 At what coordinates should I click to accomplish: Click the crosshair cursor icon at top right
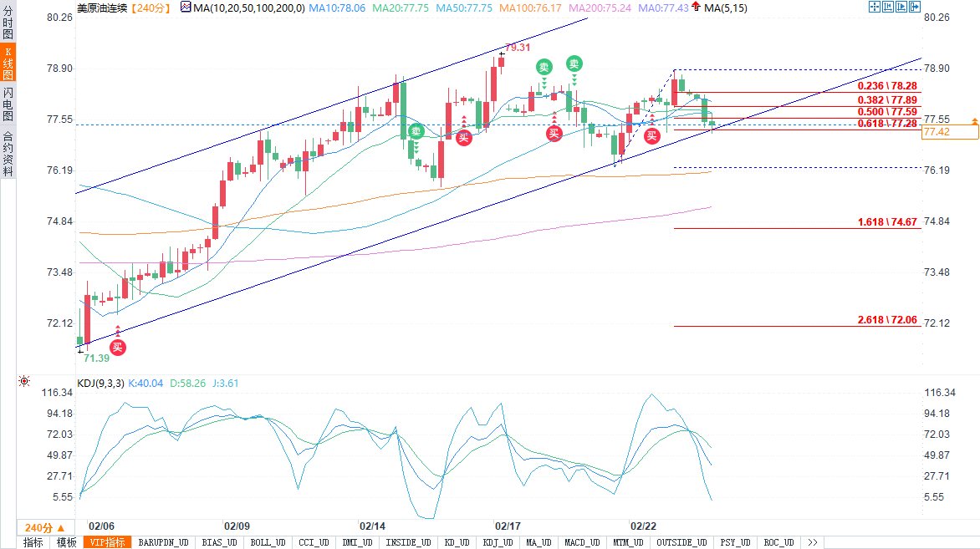click(875, 7)
